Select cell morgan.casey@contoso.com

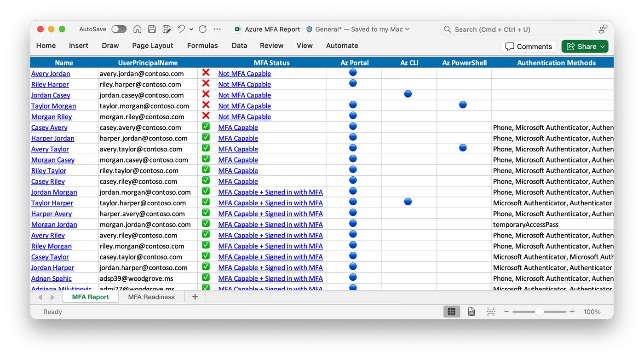tap(148, 160)
